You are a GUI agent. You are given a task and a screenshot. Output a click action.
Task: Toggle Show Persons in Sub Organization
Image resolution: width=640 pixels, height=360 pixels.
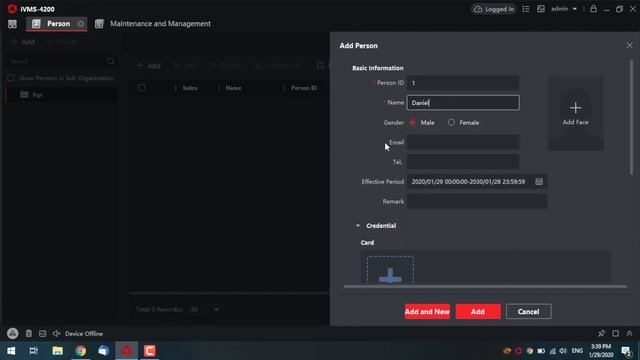pos(11,78)
